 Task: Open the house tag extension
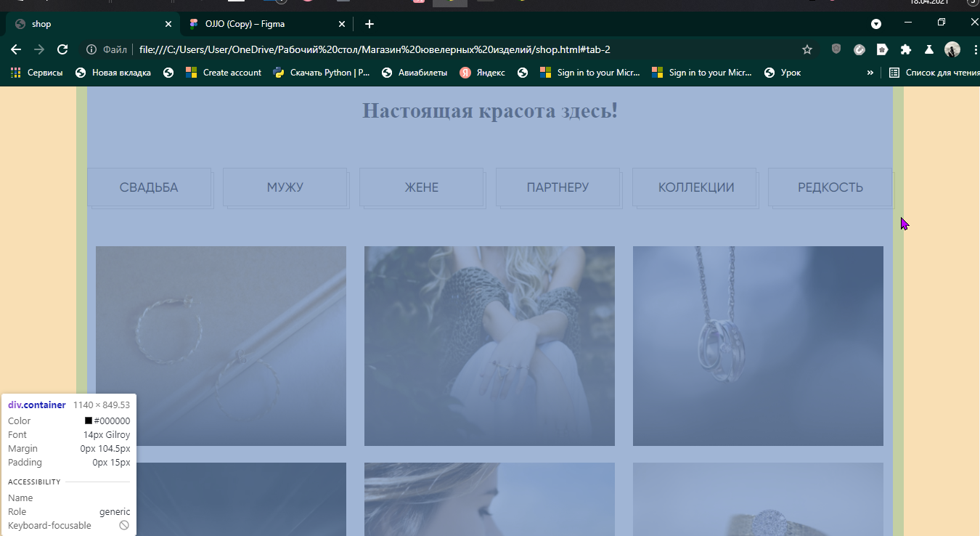[882, 49]
